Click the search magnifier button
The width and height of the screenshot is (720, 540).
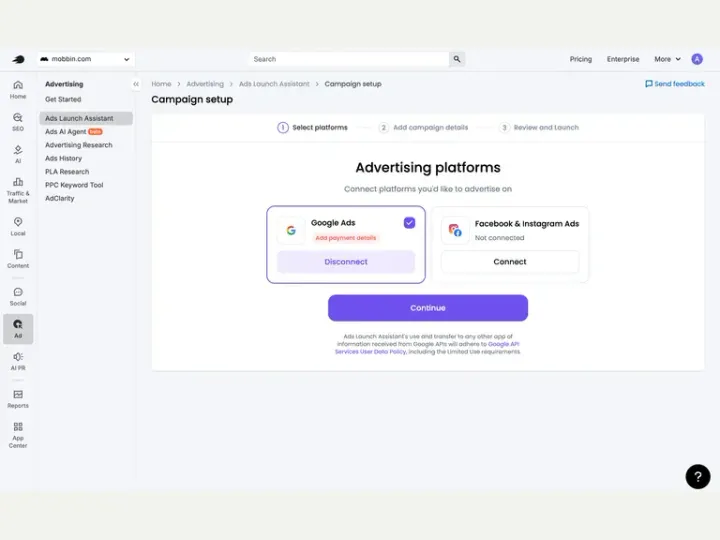(457, 59)
